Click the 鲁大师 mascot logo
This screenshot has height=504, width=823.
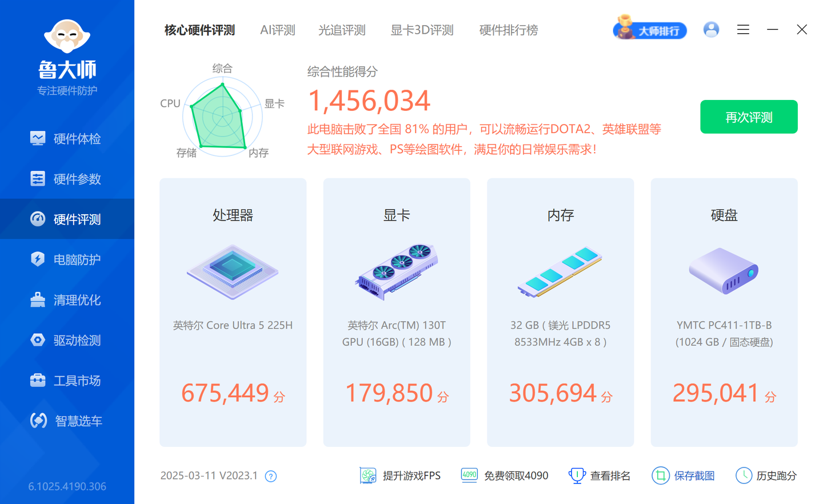[67, 37]
